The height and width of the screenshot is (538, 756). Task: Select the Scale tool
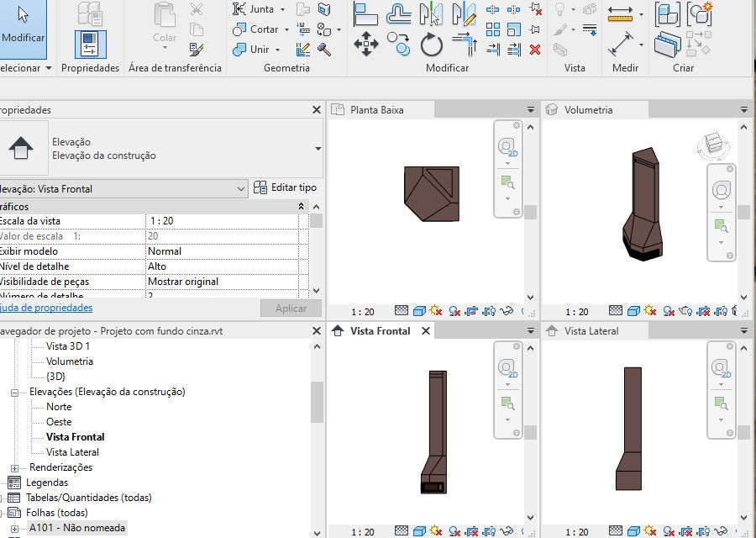pos(514,29)
